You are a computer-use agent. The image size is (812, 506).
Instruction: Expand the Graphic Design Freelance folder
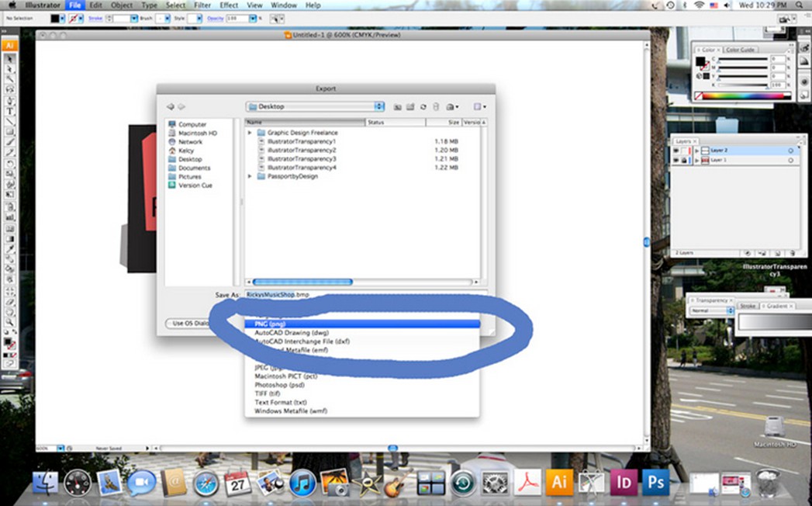[x=251, y=133]
